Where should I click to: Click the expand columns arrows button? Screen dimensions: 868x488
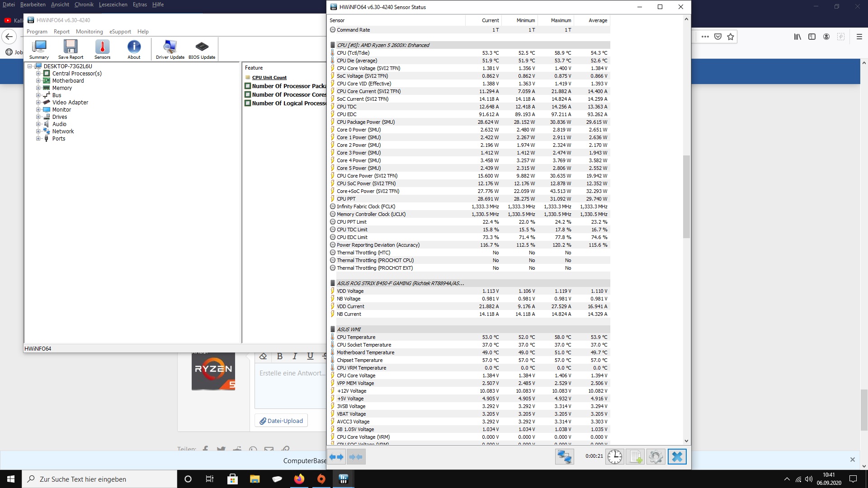pyautogui.click(x=336, y=457)
